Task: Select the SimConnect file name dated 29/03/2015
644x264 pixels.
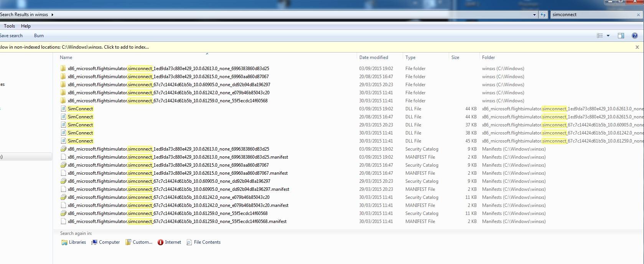Action: coord(80,125)
